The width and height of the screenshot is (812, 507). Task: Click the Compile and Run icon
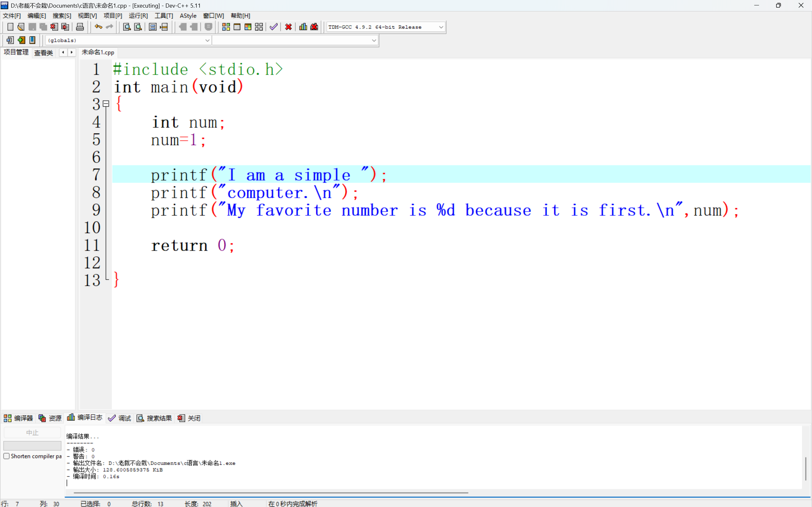(248, 27)
